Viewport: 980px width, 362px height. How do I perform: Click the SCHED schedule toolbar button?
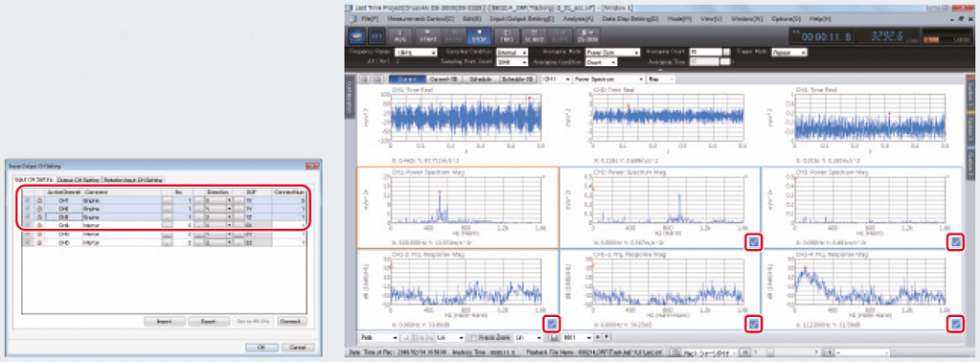coord(535,36)
